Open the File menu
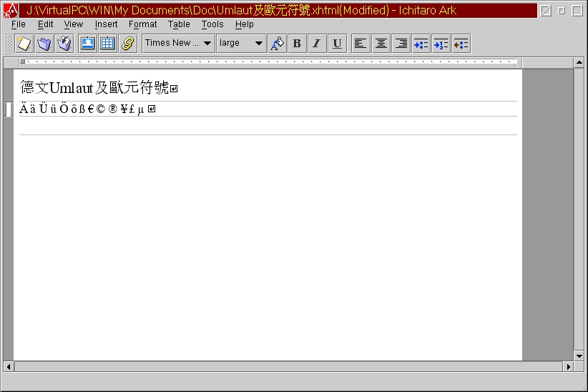Viewport: 588px width, 392px height. [19, 24]
